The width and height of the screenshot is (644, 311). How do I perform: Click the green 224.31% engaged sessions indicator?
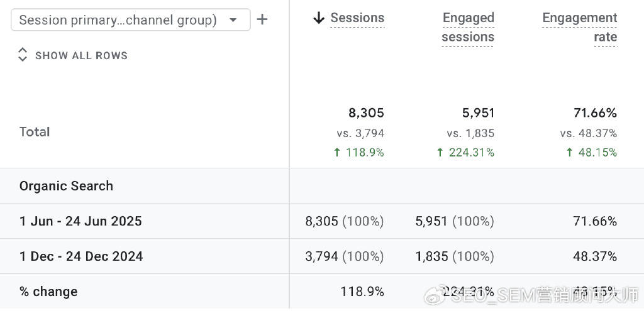pyautogui.click(x=465, y=152)
